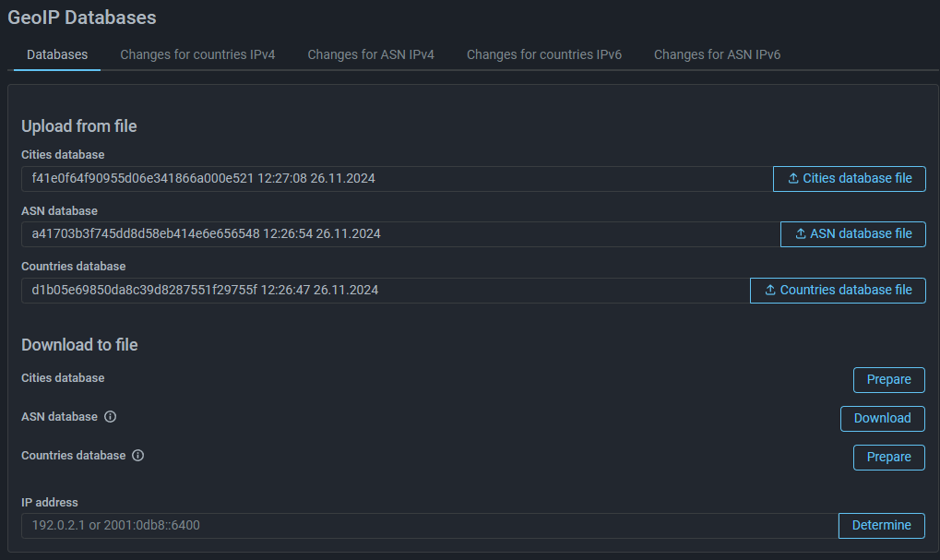Click the upload icon for Countries database file
The height and width of the screenshot is (560, 940).
[x=770, y=291]
